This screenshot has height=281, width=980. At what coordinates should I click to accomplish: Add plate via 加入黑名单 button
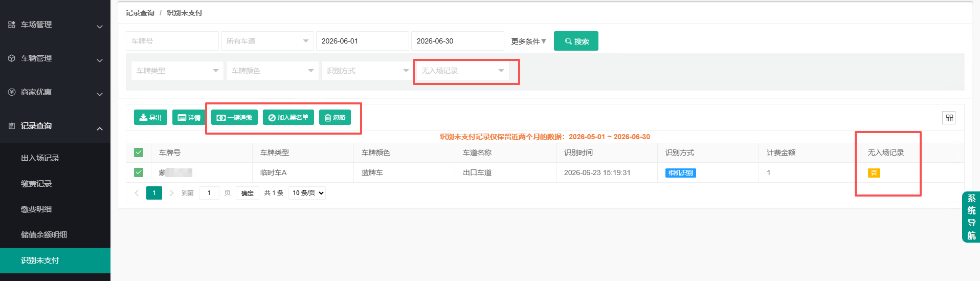(x=288, y=117)
